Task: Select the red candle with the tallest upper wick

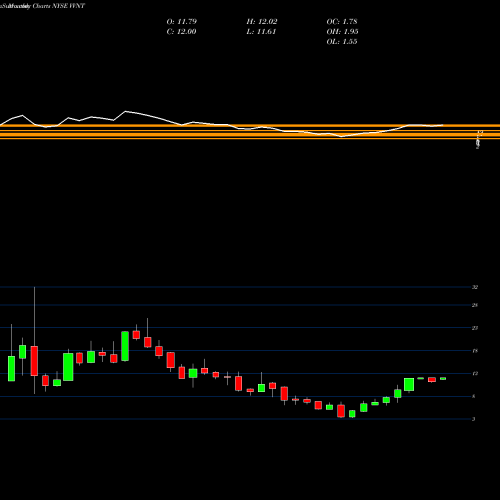Action: click(x=34, y=361)
